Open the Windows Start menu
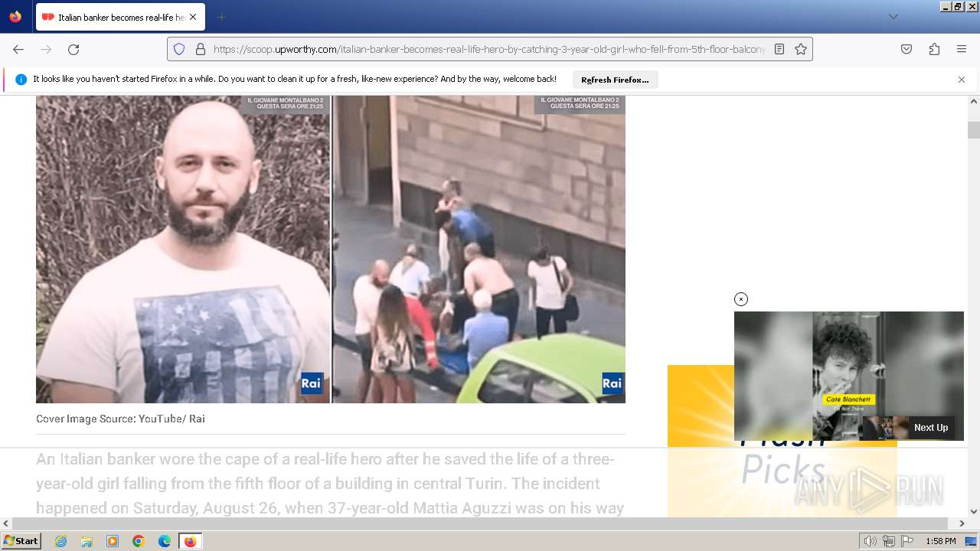Image resolution: width=980 pixels, height=551 pixels. point(21,541)
